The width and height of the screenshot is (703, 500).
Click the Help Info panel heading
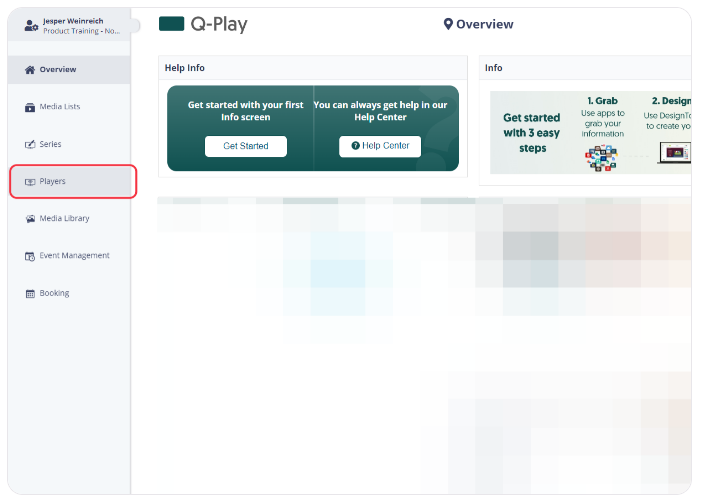tap(185, 68)
